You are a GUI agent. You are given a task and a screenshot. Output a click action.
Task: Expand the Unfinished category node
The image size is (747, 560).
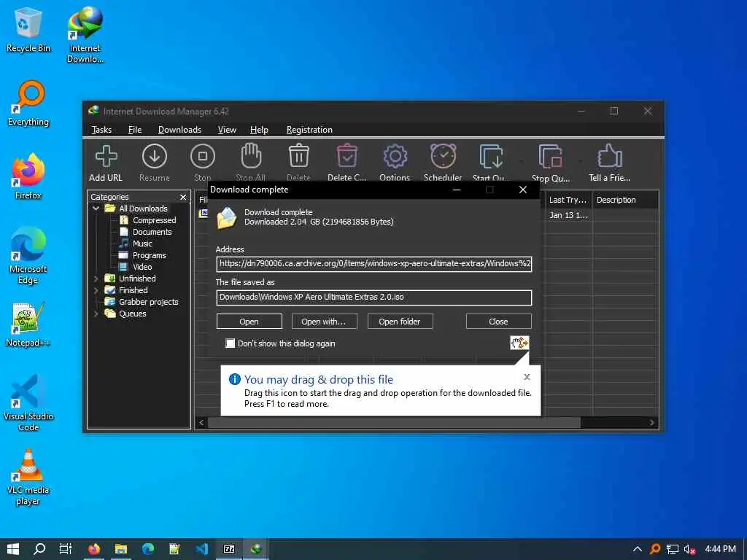pos(96,279)
